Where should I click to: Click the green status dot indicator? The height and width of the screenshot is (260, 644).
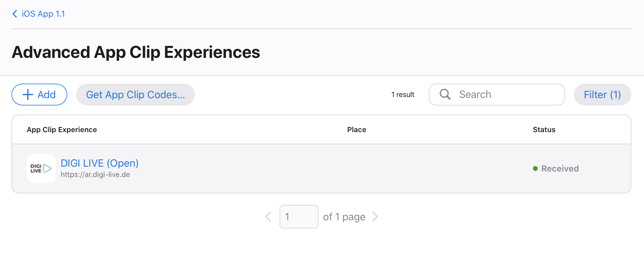[x=535, y=169]
